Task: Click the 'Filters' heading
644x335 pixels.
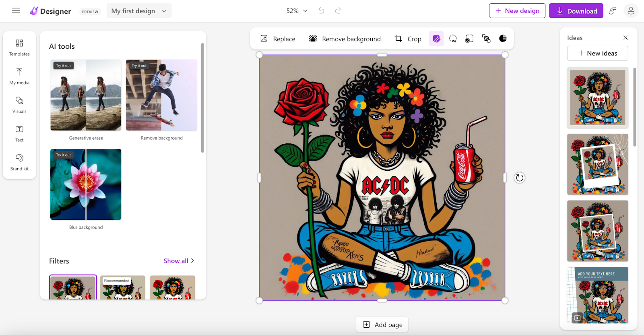Action: coord(59,261)
